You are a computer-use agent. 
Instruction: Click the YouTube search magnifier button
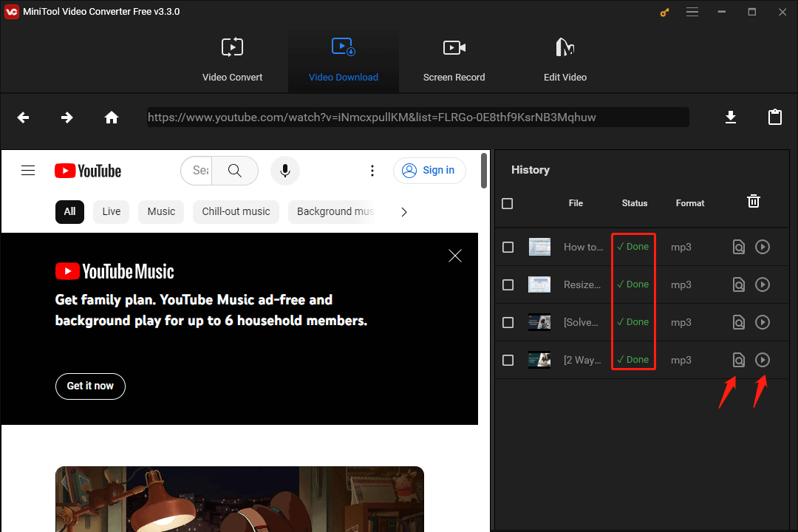pos(235,171)
